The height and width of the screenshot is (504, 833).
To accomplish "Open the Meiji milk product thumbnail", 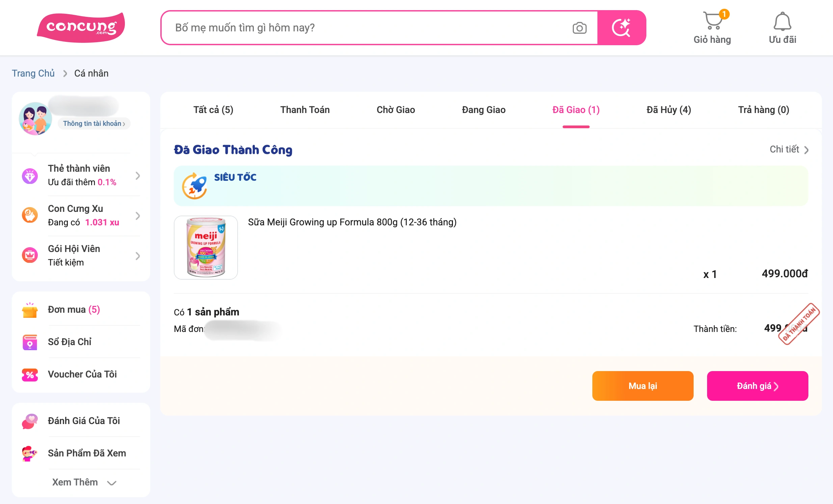I will [x=206, y=248].
